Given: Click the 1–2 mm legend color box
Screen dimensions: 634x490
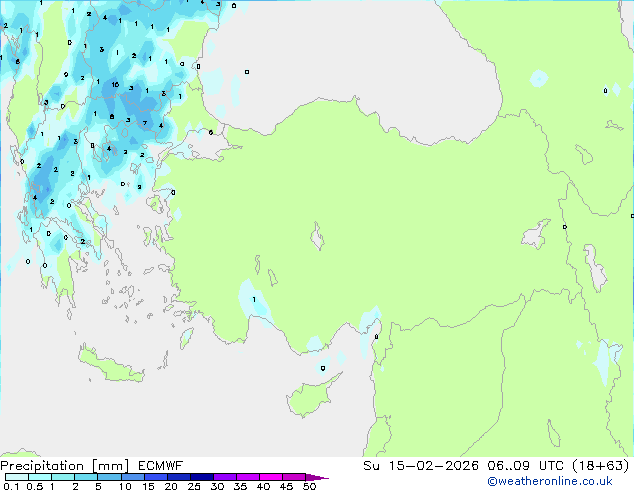Looking at the screenshot, I should [x=63, y=477].
